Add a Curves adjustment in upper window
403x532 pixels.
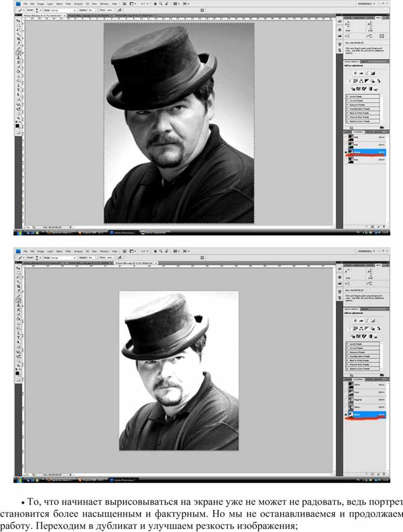(367, 73)
